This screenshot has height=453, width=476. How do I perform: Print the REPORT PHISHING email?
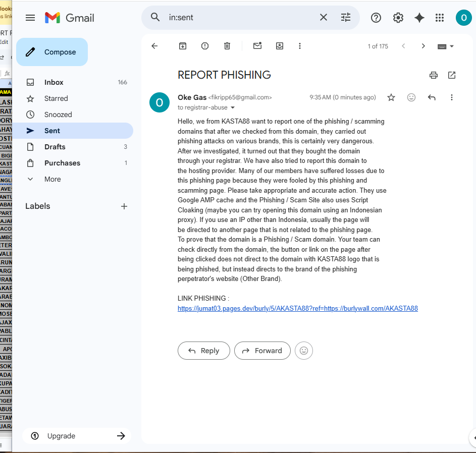(x=434, y=75)
